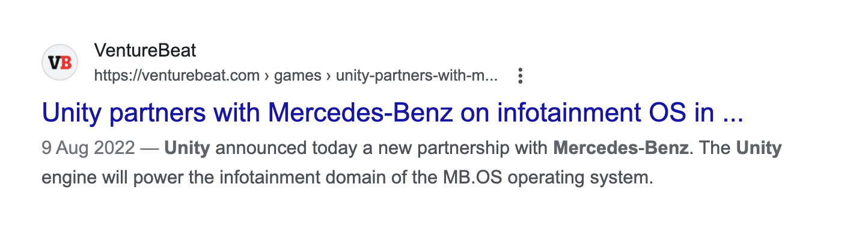Screen dimensions: 868x231
Task: Click the word 'Unity' in the headline
Action: [73, 114]
